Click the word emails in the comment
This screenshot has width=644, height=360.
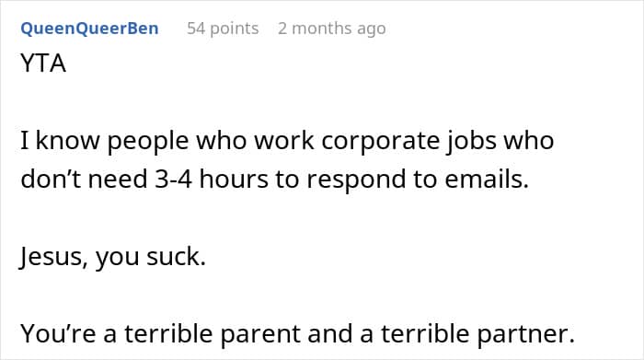click(487, 180)
